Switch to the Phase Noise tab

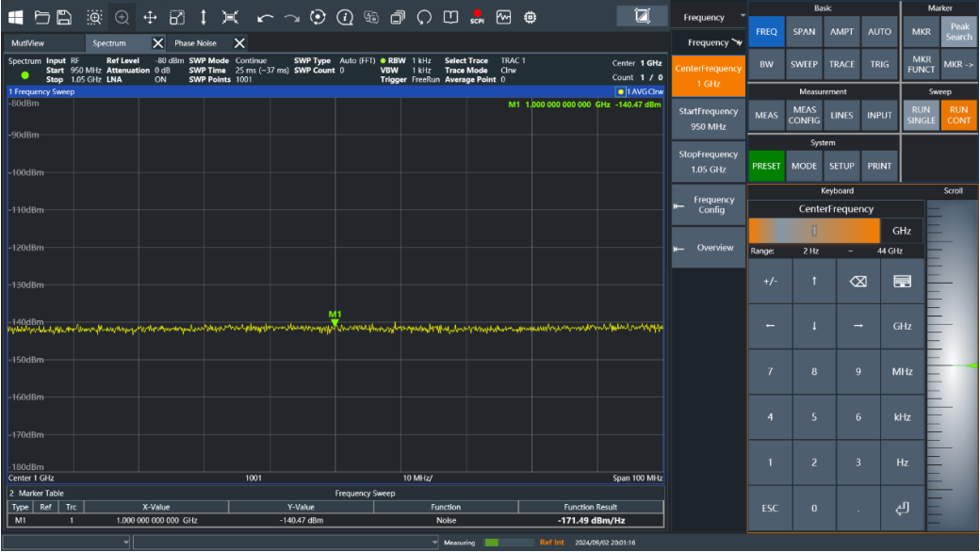[196, 43]
